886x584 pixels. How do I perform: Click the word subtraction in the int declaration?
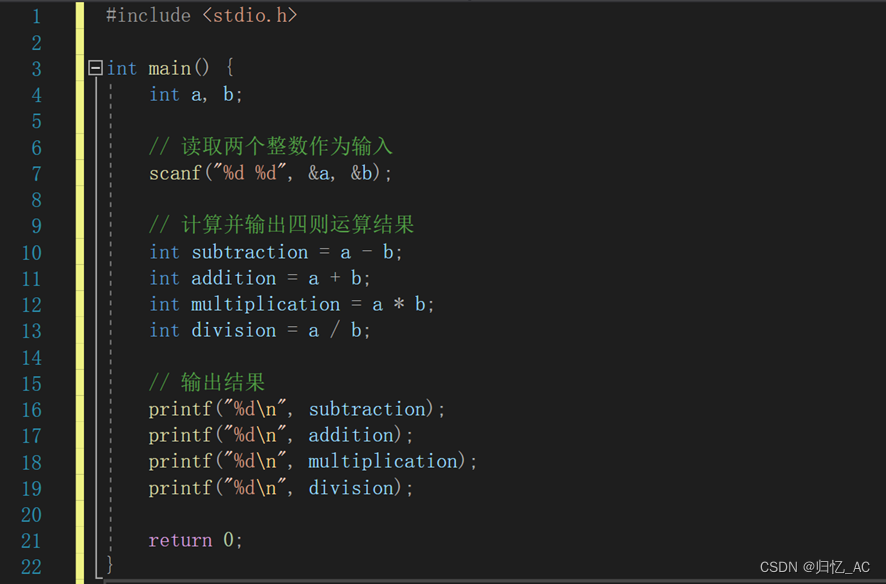point(250,252)
